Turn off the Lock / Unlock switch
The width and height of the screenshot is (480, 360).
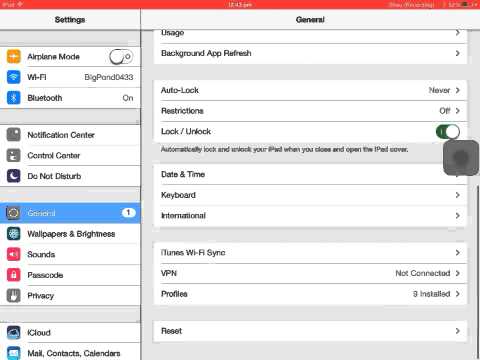(448, 132)
